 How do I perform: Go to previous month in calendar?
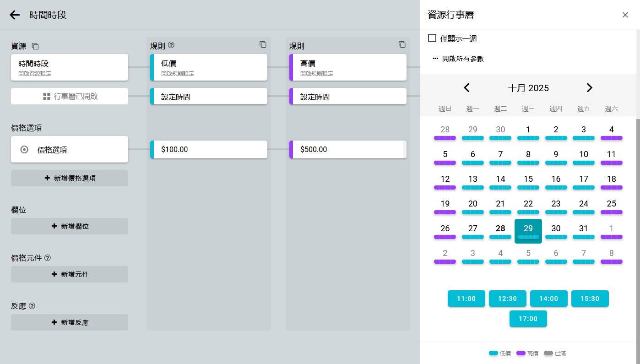point(466,88)
